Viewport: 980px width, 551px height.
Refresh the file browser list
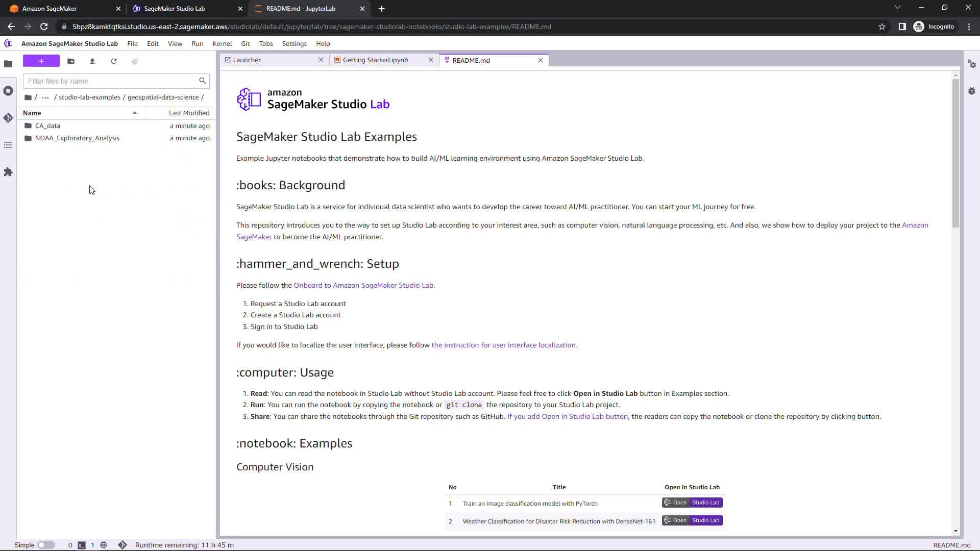[114, 61]
